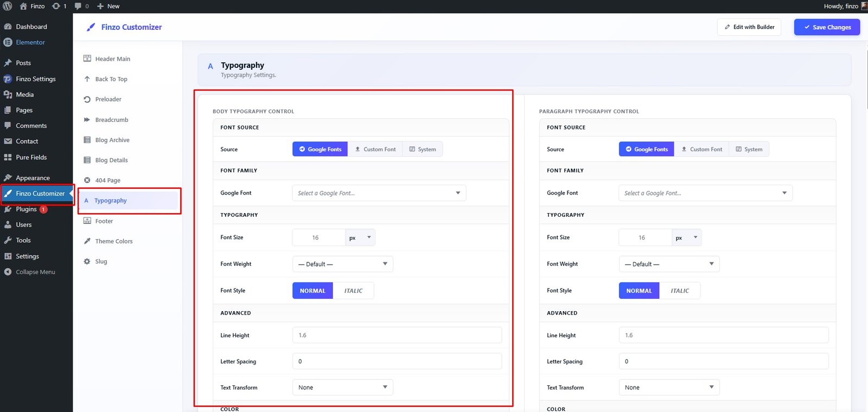This screenshot has width=868, height=412.
Task: Click the Media library icon
Action: tap(8, 94)
